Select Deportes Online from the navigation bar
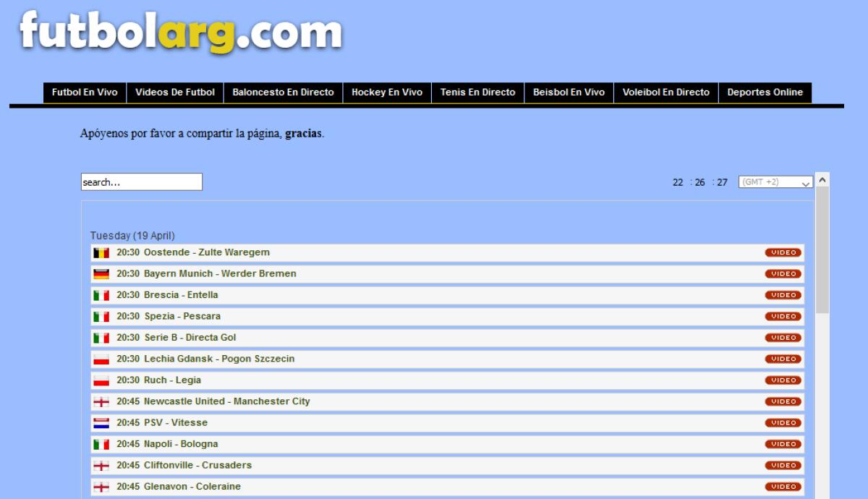 pyautogui.click(x=765, y=93)
